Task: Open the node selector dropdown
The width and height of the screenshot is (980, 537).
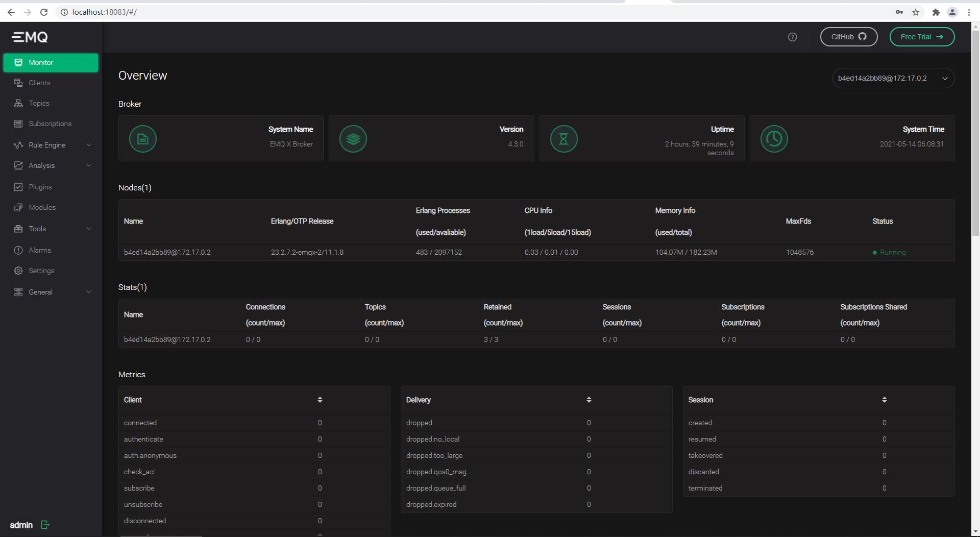Action: point(893,78)
